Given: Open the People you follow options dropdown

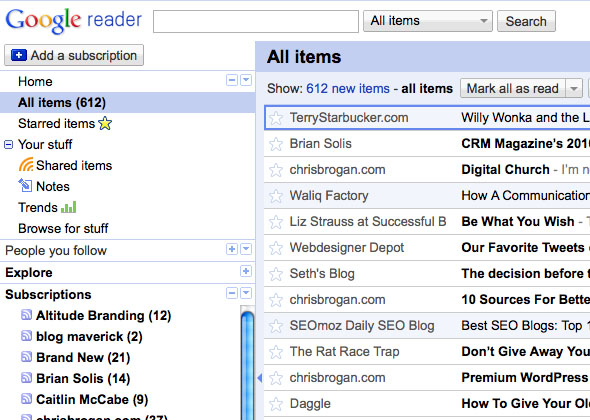Looking at the screenshot, I should [x=246, y=249].
